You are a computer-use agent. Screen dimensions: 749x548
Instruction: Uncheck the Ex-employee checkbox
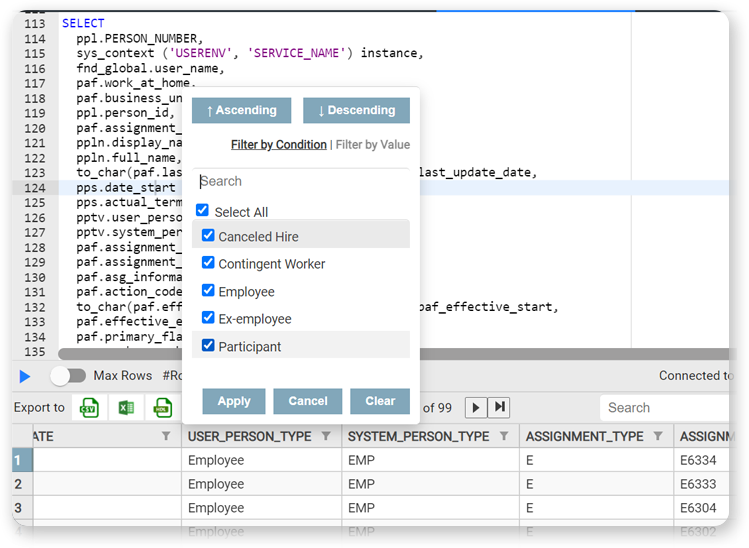tap(208, 317)
